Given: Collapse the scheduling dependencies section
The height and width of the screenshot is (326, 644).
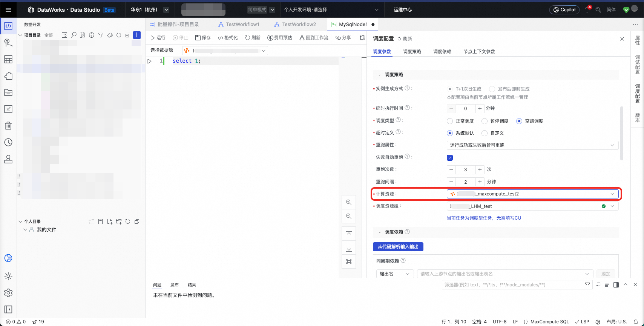Looking at the screenshot, I should click(379, 232).
